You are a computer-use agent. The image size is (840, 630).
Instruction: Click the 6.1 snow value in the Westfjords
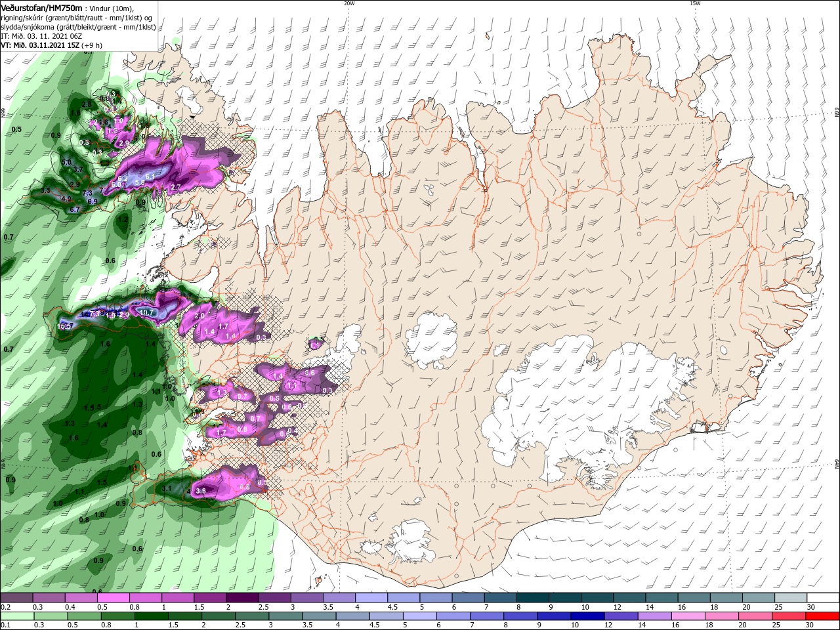(150, 177)
